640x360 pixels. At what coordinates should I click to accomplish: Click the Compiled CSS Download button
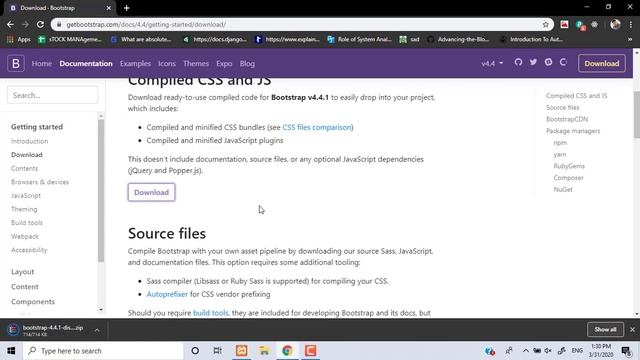click(x=151, y=192)
